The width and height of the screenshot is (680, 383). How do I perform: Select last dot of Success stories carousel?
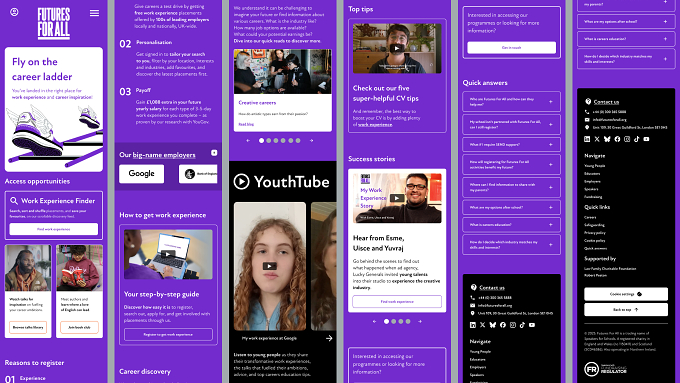[408, 321]
